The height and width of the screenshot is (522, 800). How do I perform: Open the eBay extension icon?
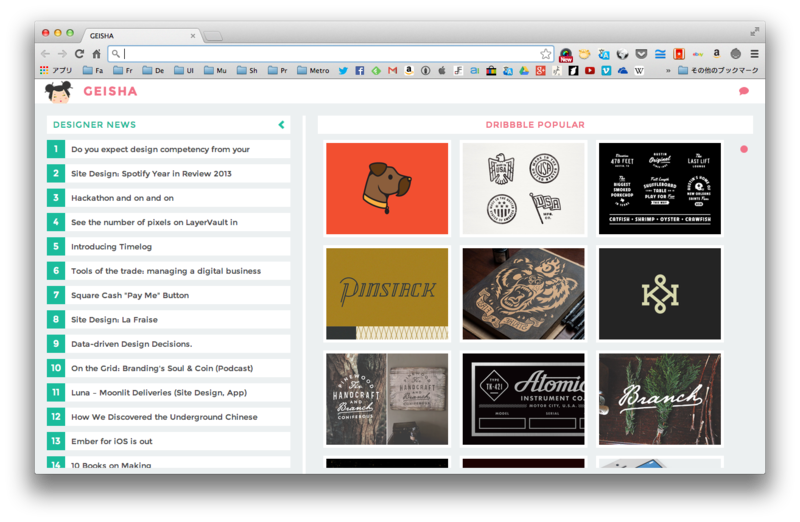697,54
